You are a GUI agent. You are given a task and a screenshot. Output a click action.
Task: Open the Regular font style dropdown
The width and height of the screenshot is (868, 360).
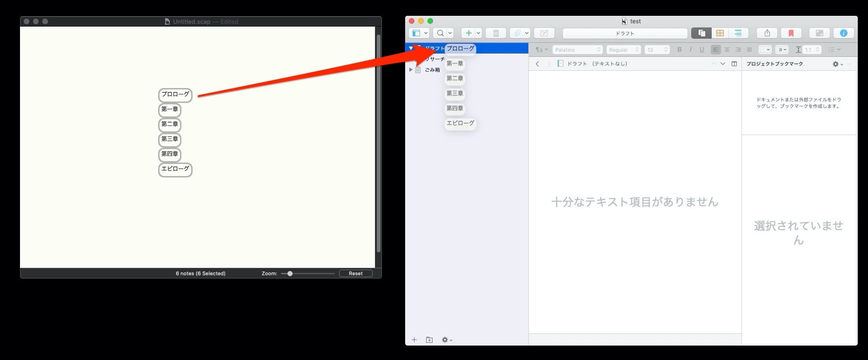click(623, 49)
